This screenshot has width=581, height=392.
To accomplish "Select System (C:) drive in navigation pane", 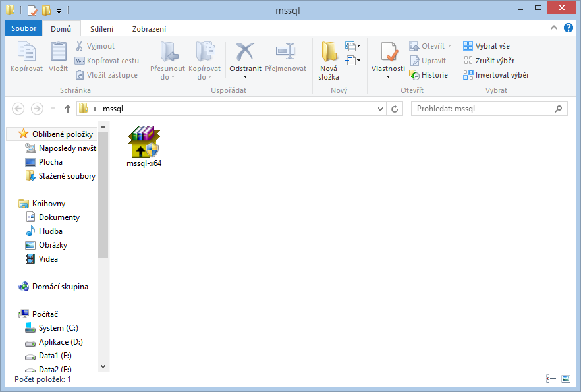I will click(x=60, y=328).
